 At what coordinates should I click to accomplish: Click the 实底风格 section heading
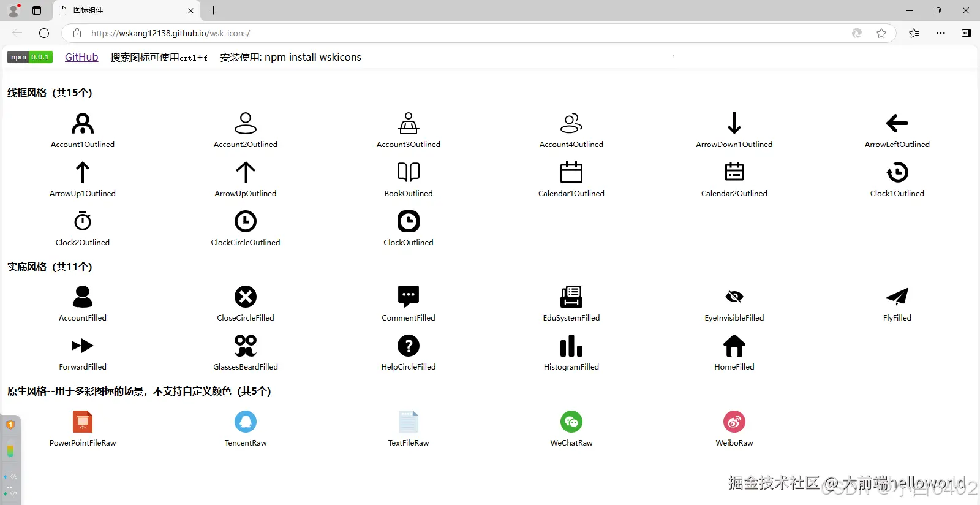point(50,267)
